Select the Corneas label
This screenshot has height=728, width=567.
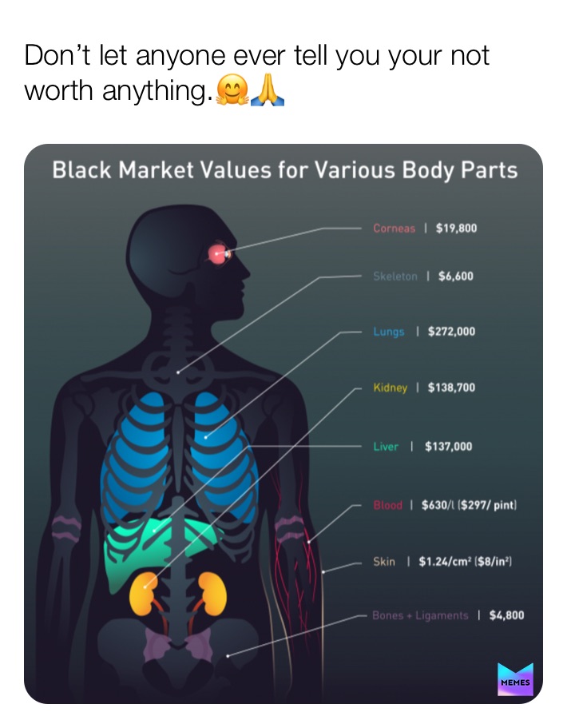coord(394,229)
